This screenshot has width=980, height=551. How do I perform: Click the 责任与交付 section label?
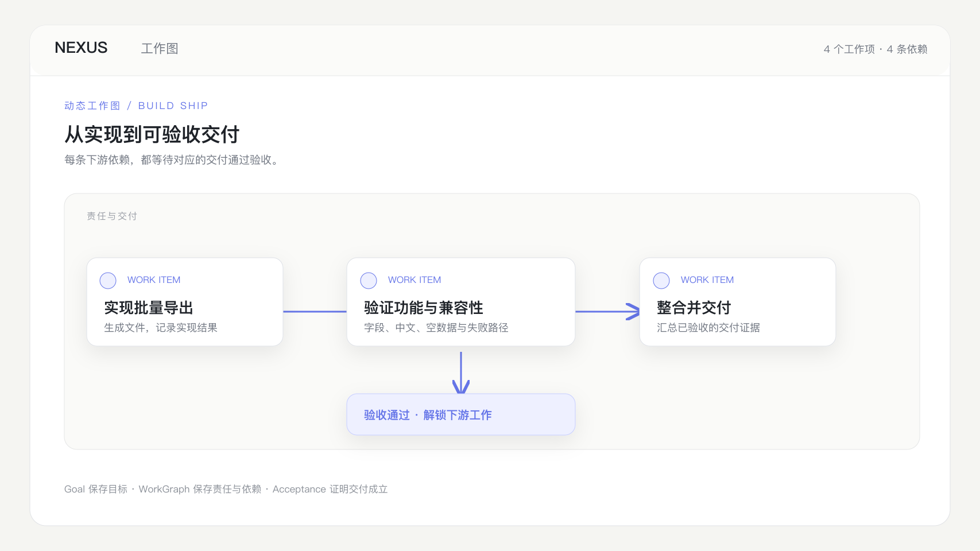112,216
